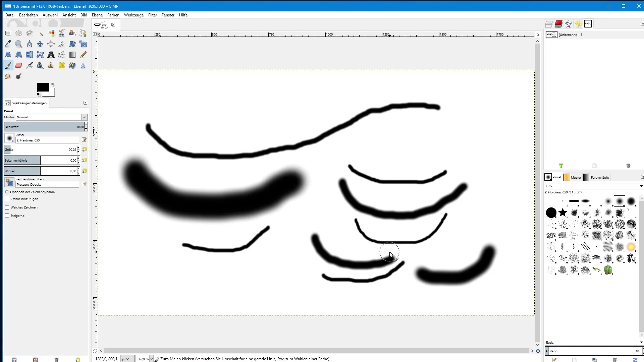Pick the Zoom magnifier tool

point(19,44)
